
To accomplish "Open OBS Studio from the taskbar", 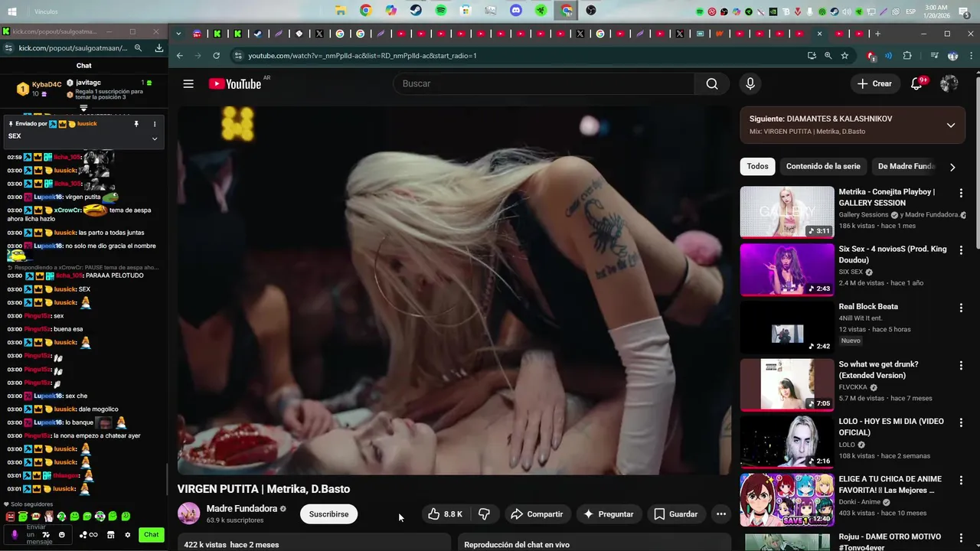I will (x=591, y=10).
